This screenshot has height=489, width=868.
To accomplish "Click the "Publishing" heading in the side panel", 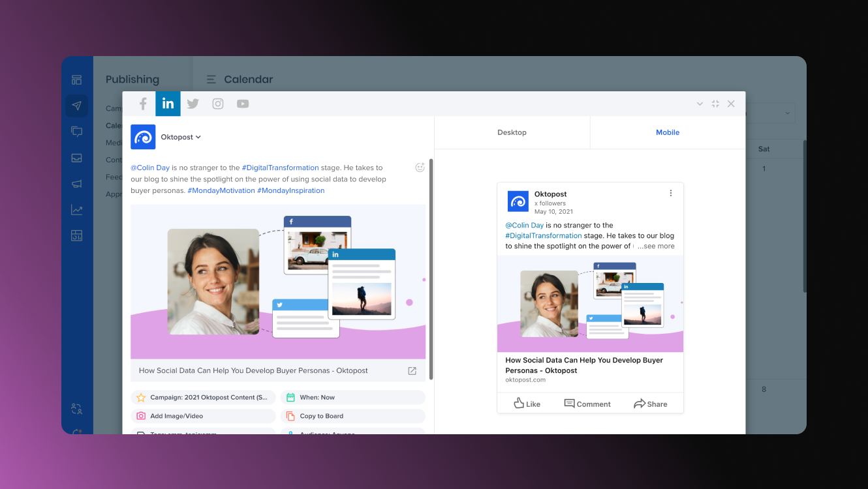I will (132, 80).
